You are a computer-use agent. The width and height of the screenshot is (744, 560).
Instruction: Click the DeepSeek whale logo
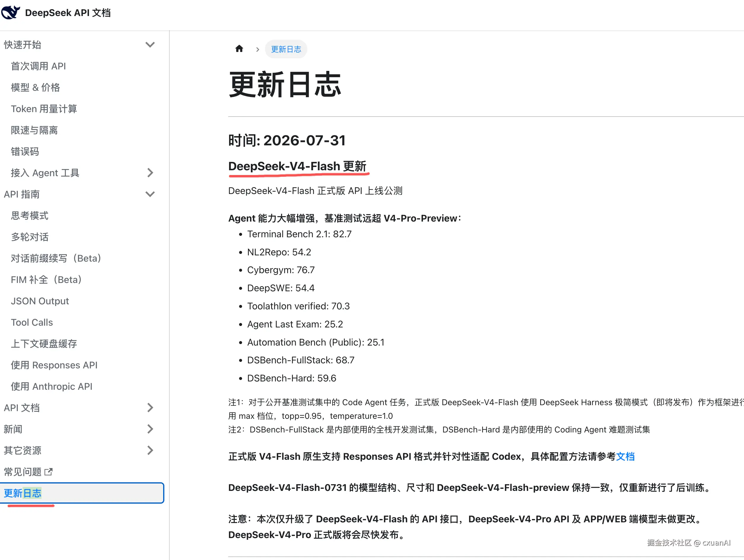tap(10, 13)
